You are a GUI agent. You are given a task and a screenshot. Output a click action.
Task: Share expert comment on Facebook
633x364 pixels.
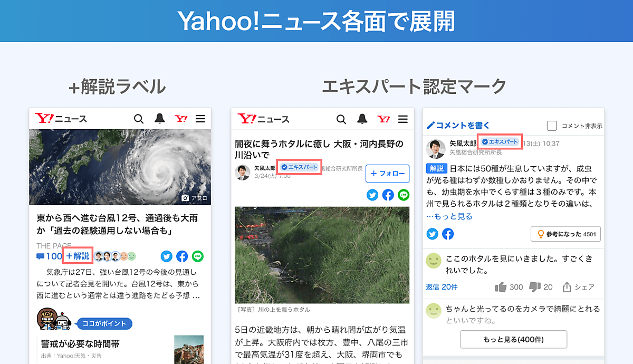point(448,234)
